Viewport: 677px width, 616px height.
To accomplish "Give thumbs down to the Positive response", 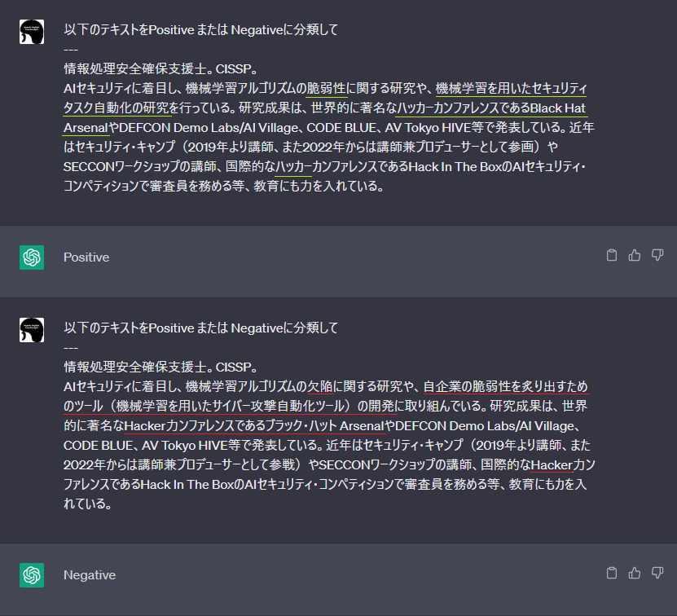I will pos(657,255).
